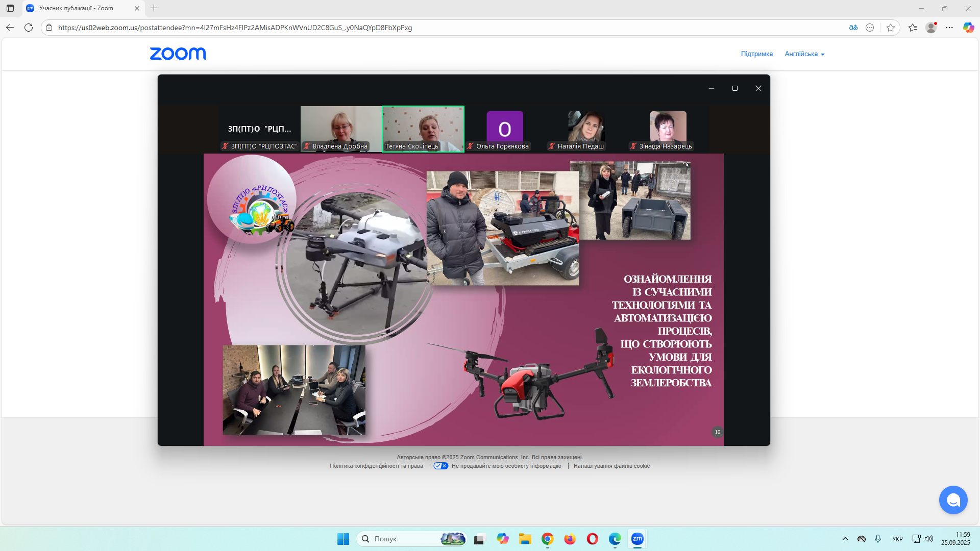Screen dimensions: 980x551
Task: Select the Учасник публікації Zoom tab
Action: click(77, 8)
